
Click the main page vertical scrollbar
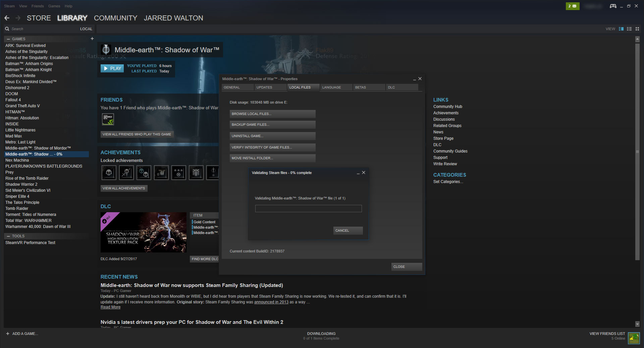(637, 152)
